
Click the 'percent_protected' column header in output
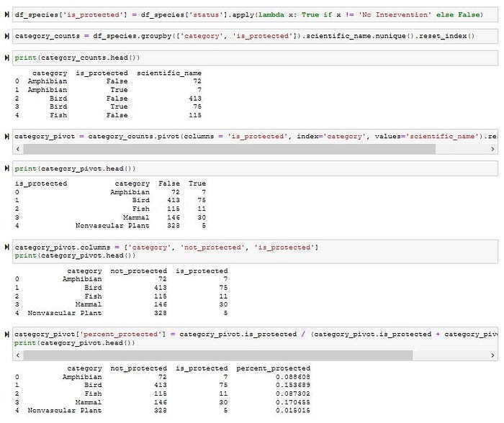273,368
